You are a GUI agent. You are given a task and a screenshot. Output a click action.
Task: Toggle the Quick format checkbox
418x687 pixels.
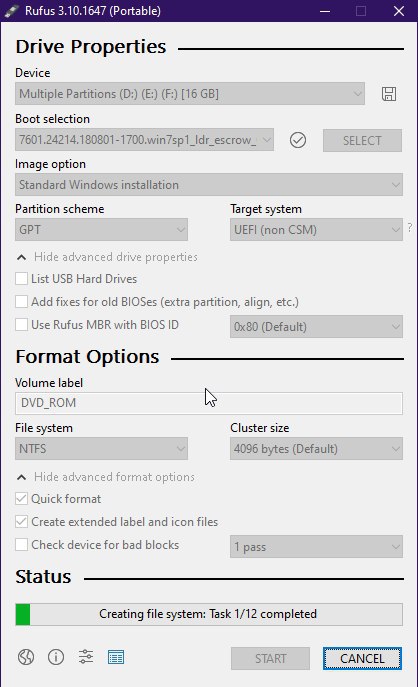tap(21, 499)
